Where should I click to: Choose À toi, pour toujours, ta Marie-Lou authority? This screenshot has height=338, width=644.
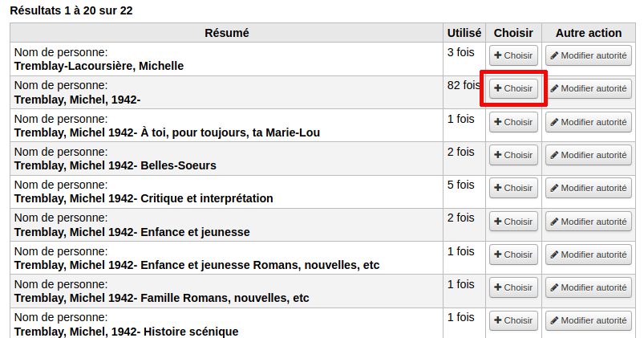513,122
